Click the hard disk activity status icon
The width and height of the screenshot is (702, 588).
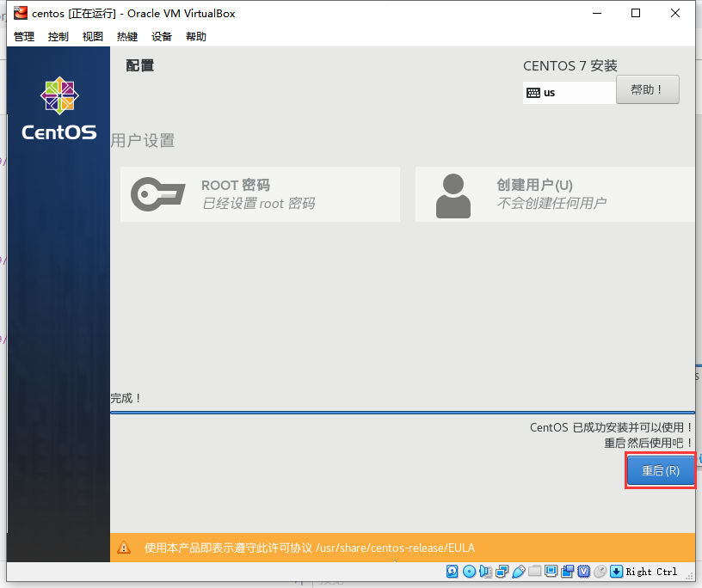[453, 571]
